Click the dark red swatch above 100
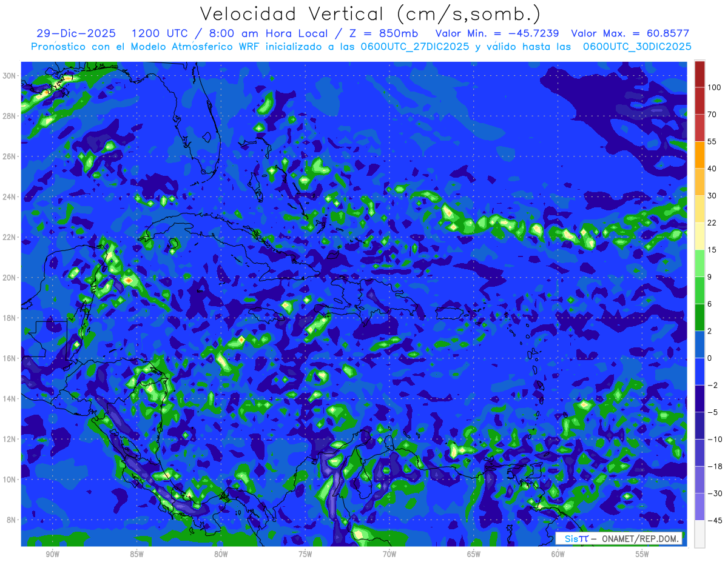The width and height of the screenshot is (728, 562). tap(699, 74)
